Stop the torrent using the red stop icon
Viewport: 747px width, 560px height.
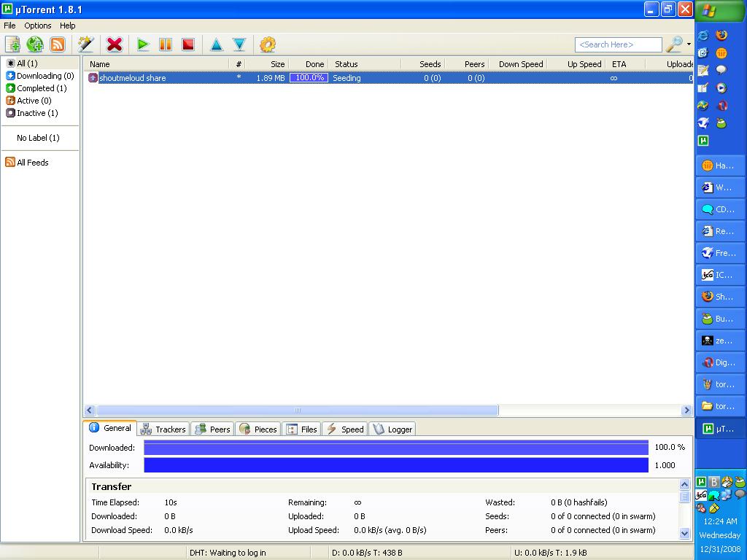[188, 44]
